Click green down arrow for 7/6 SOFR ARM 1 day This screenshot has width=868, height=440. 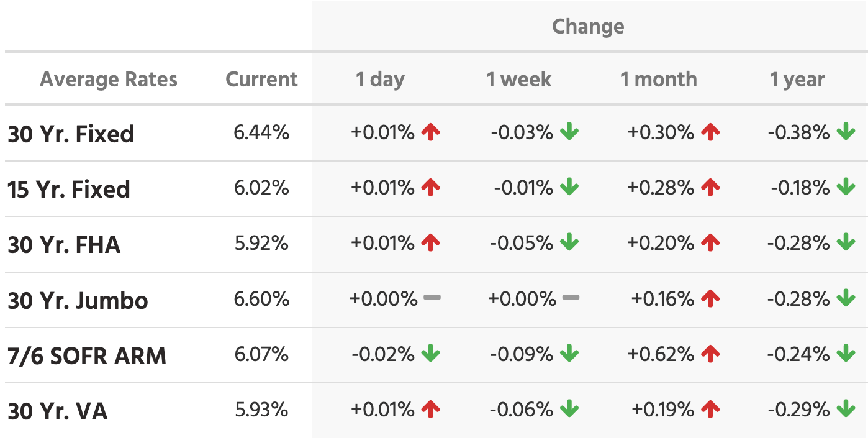430,354
